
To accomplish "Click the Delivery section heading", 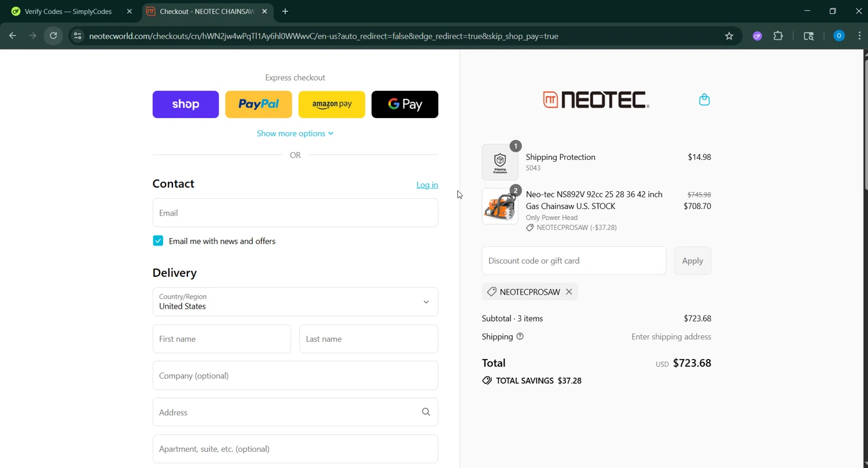I will pyautogui.click(x=175, y=272).
